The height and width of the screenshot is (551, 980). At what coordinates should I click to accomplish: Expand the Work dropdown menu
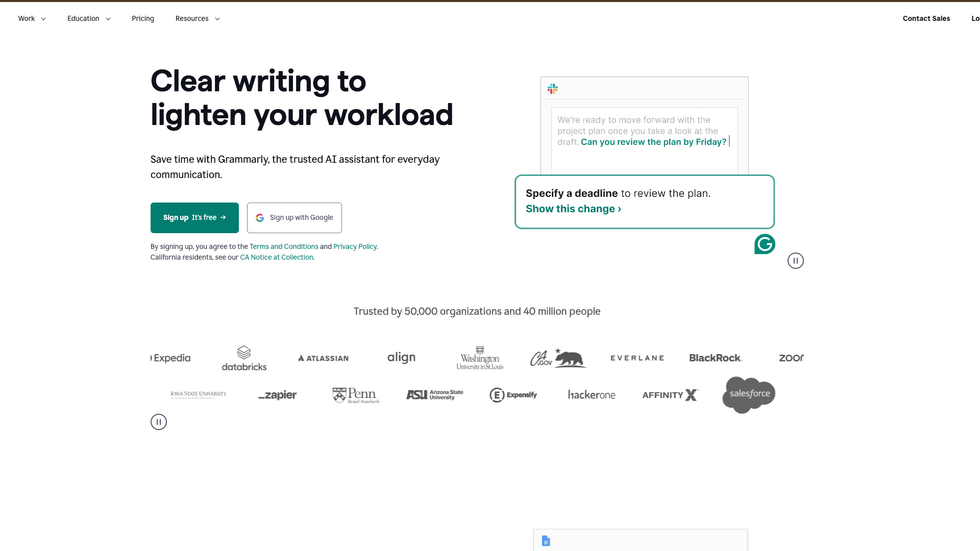[32, 18]
